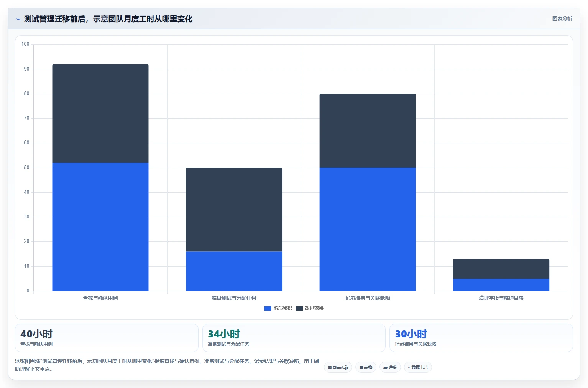
Task: Click the dark bar segment for 清理字段与维护目录
Action: (x=501, y=269)
